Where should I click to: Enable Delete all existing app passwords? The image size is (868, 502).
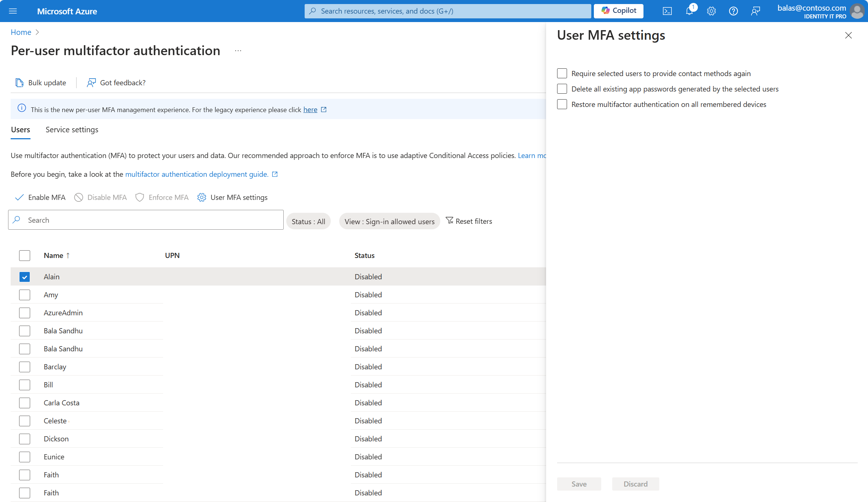coord(561,89)
